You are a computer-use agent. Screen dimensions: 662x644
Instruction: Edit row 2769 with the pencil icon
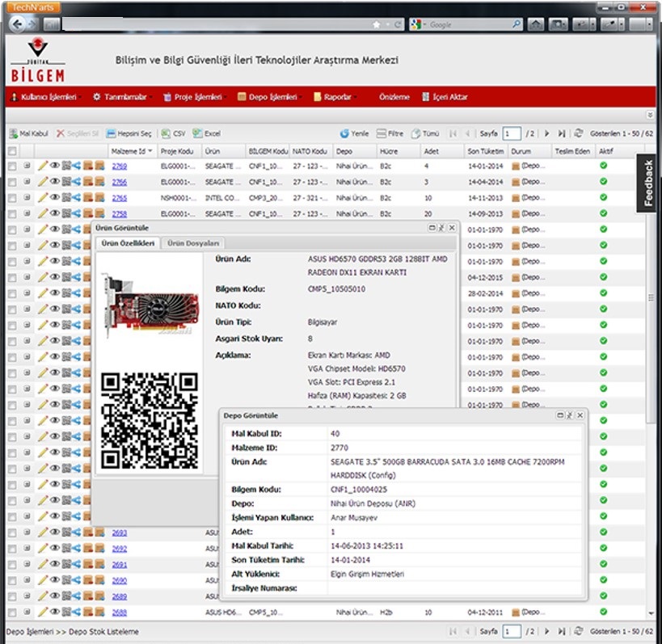[43, 166]
